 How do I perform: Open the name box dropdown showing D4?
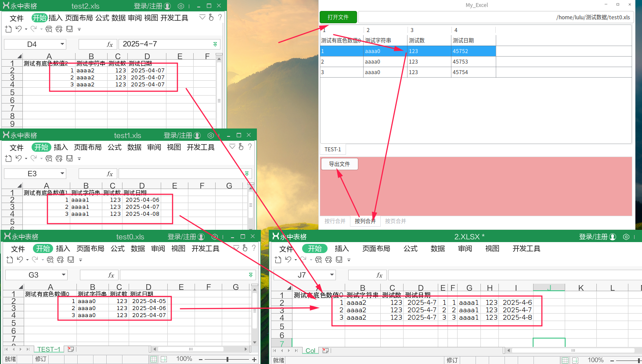click(x=62, y=44)
